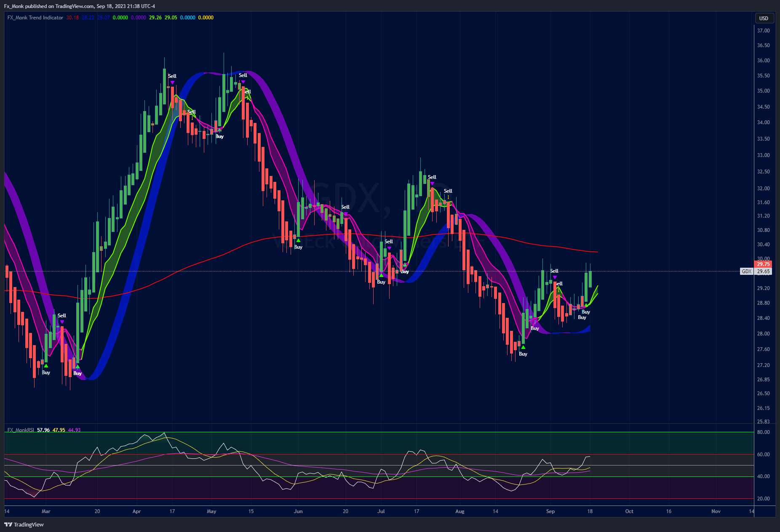Click the GDX symbol tag on the price axis
Viewport: 780px width, 532px height.
(x=747, y=271)
